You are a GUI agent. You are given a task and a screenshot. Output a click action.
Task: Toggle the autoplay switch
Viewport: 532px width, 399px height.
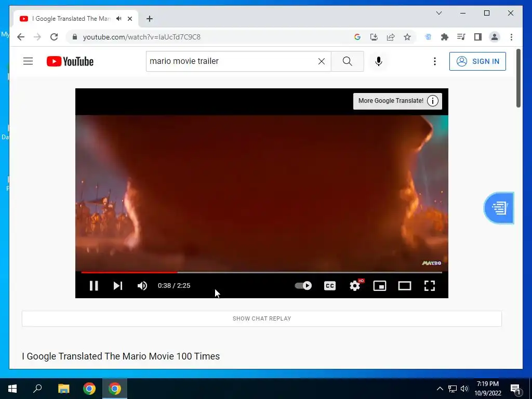coord(303,286)
